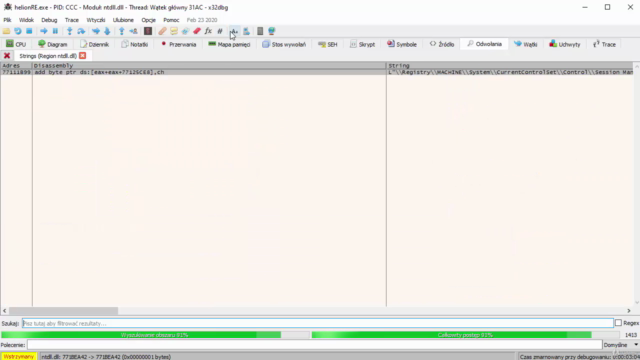Switch to the Przerwania breakpoints tab
Screen dimensions: 640x360
(x=178, y=44)
